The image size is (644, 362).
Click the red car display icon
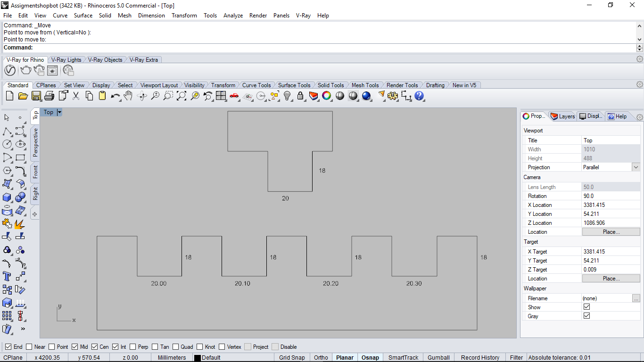coord(234,96)
